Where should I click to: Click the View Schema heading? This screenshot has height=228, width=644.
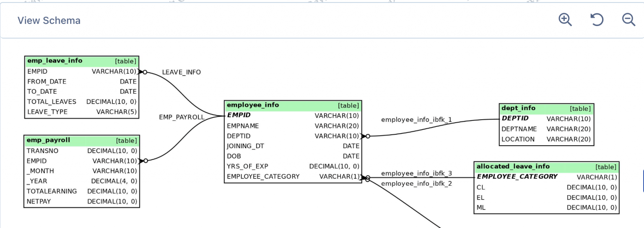pyautogui.click(x=49, y=21)
